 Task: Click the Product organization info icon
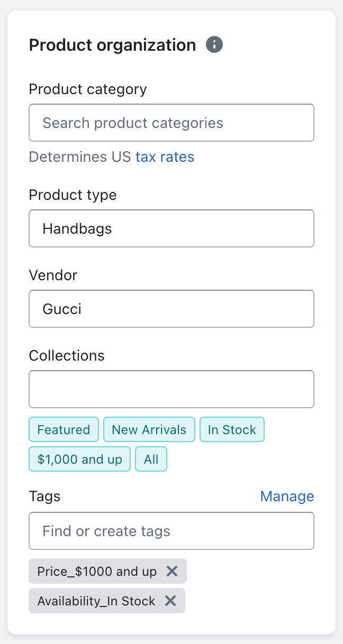coord(214,45)
